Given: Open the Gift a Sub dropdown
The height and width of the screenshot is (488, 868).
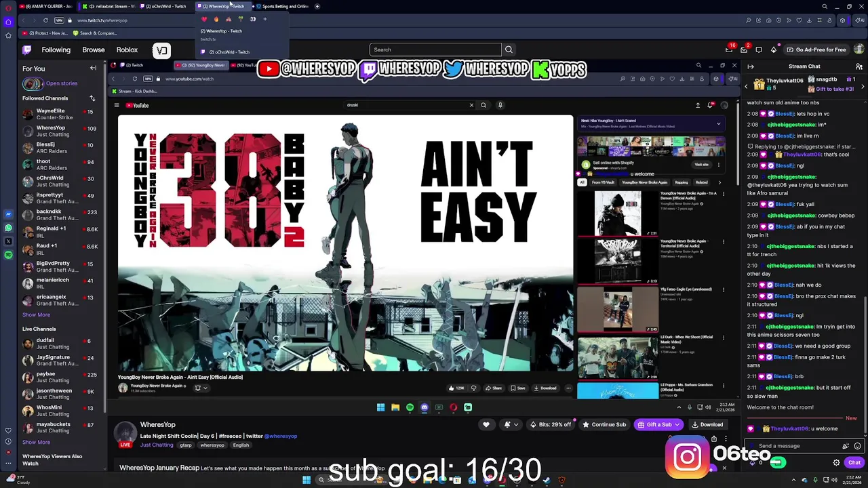Looking at the screenshot, I should pos(658,424).
